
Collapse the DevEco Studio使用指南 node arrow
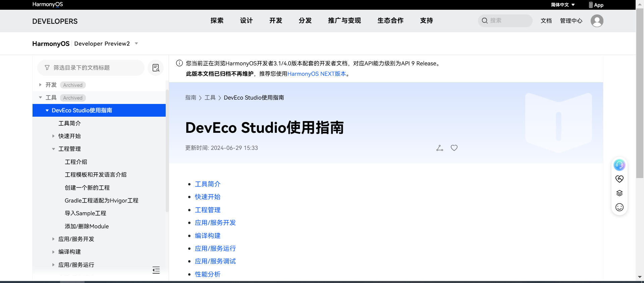(47, 110)
